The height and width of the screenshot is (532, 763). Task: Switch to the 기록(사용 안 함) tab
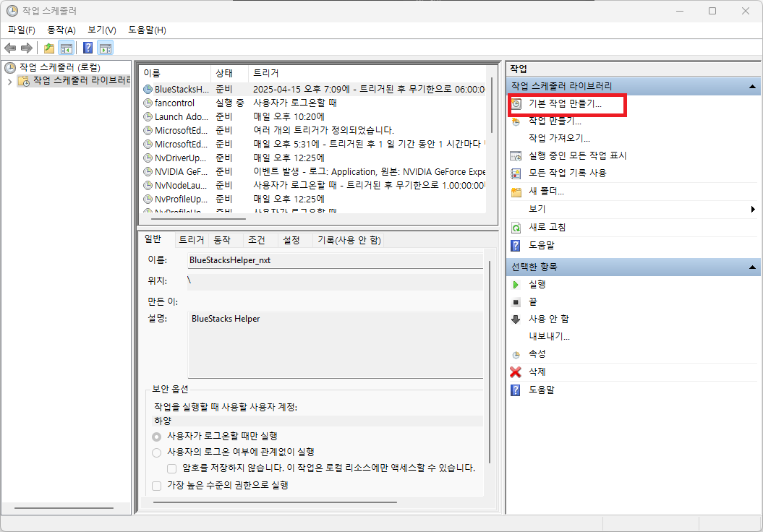[x=349, y=240]
